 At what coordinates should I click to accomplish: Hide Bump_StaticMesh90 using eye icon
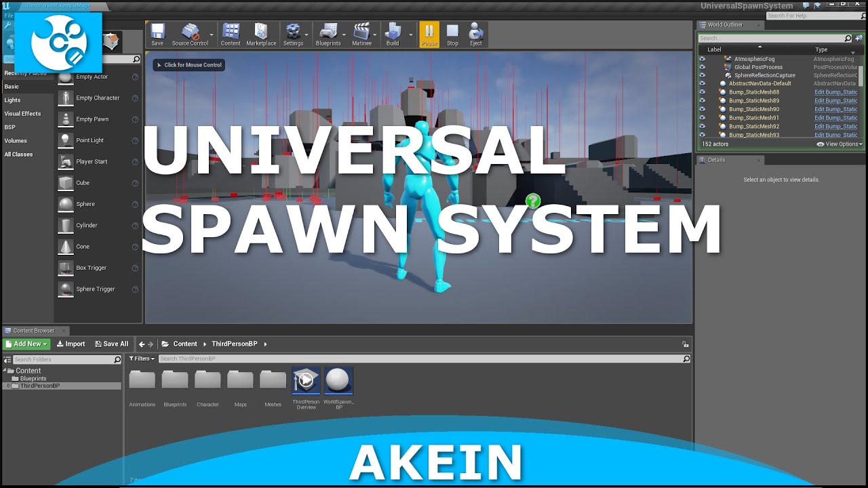click(x=703, y=109)
